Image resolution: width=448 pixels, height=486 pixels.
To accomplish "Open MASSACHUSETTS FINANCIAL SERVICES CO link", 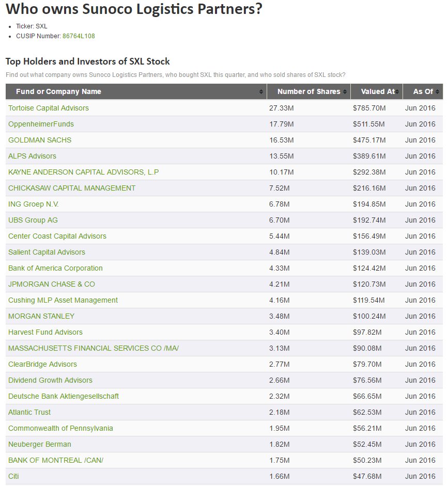I will click(x=94, y=348).
